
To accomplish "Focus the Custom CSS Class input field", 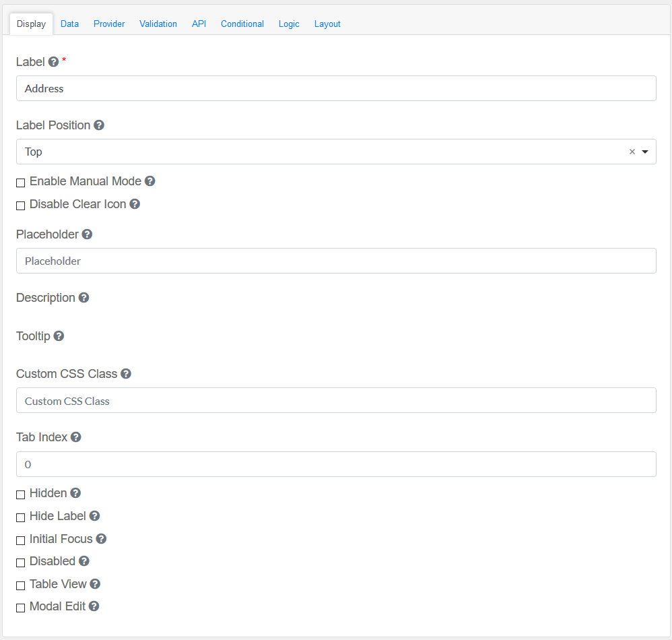I will [336, 401].
